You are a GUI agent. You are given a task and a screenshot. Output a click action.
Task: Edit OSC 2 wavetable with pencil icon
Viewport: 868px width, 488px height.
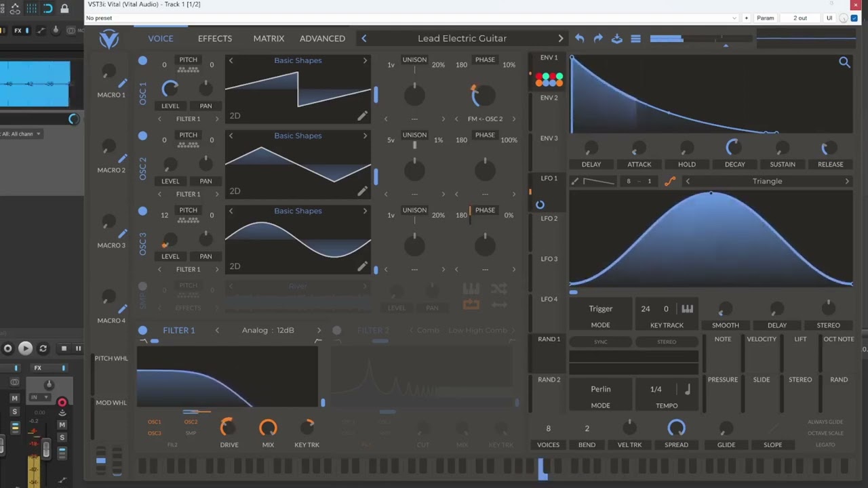[x=363, y=191]
